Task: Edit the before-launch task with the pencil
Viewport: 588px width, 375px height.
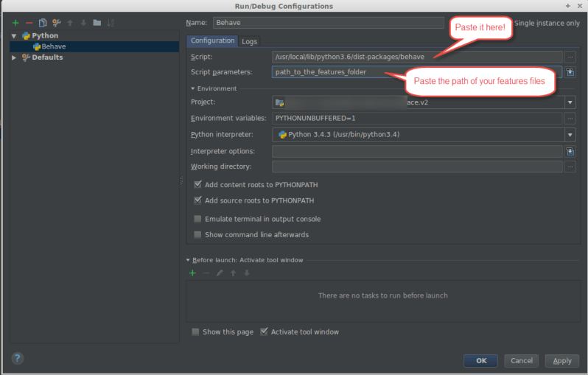Action: coord(220,273)
